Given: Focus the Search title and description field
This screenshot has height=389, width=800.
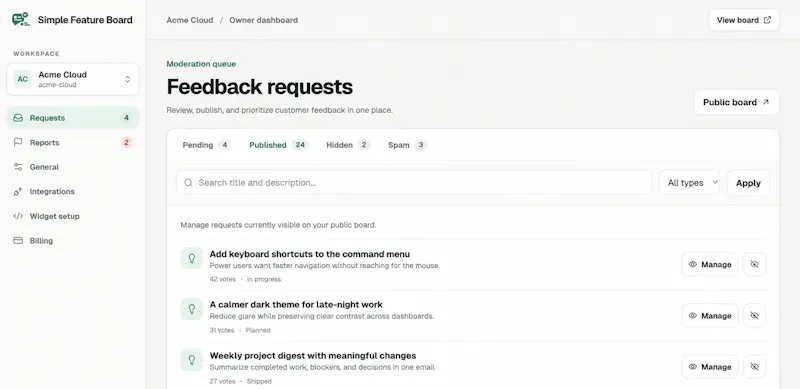Looking at the screenshot, I should point(414,182).
